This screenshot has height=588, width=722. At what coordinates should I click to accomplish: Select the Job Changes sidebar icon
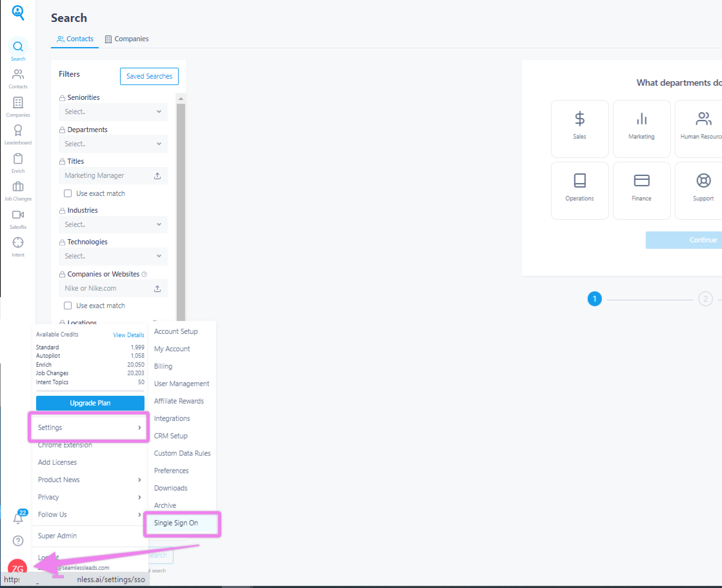click(x=17, y=190)
